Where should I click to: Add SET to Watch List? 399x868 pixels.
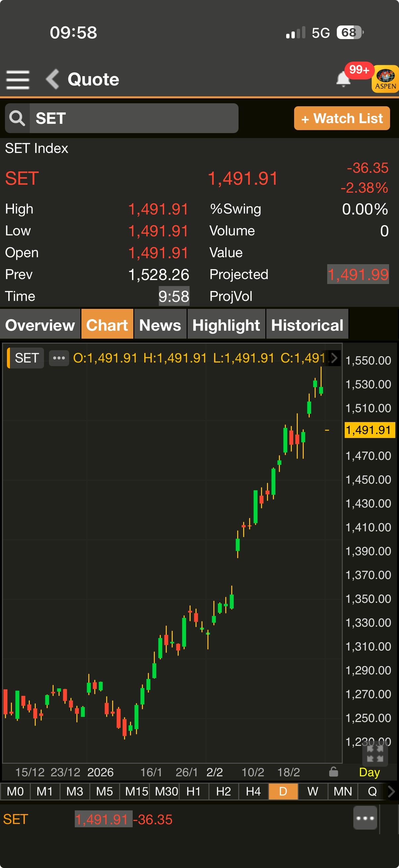coord(342,118)
